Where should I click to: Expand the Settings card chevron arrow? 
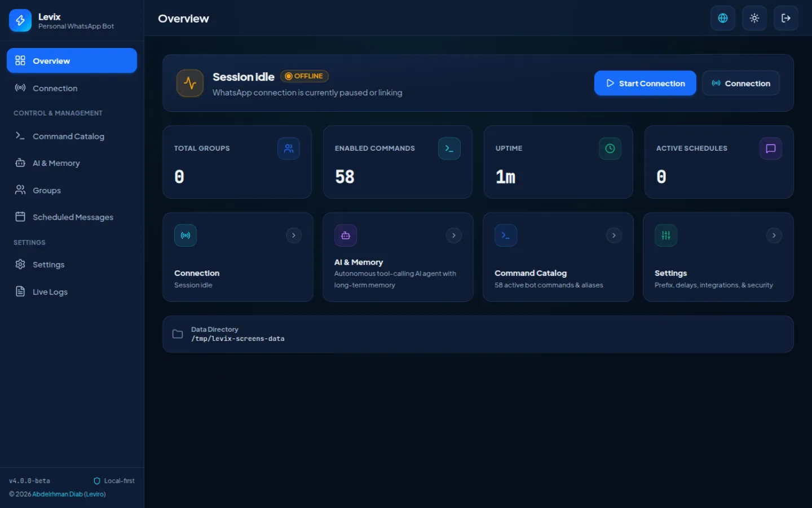tap(774, 235)
